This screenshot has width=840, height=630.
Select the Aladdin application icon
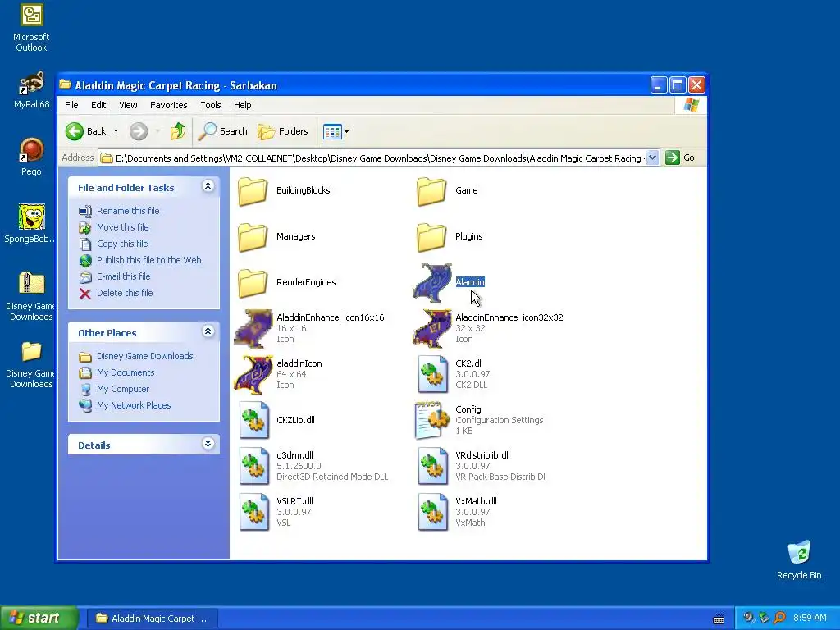coord(432,282)
